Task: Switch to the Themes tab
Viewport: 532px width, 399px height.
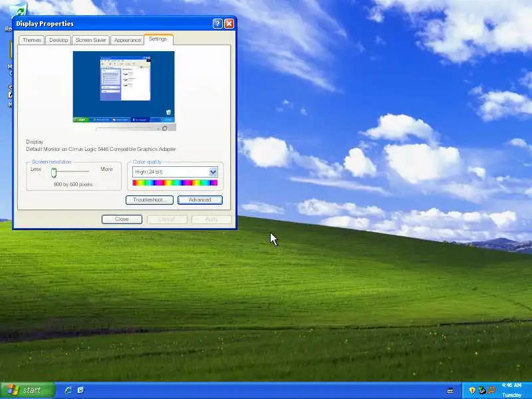Action: coord(31,40)
